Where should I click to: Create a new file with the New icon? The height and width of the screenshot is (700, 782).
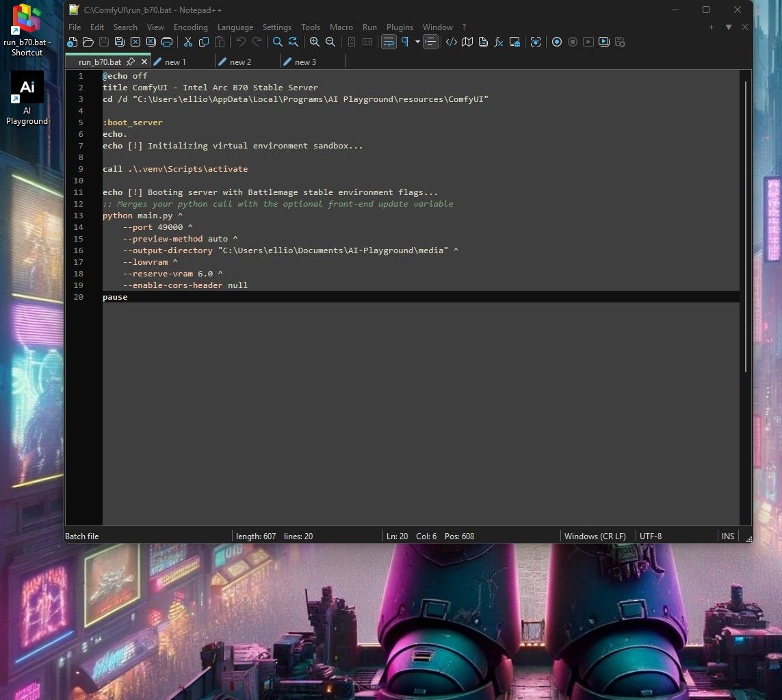point(73,42)
